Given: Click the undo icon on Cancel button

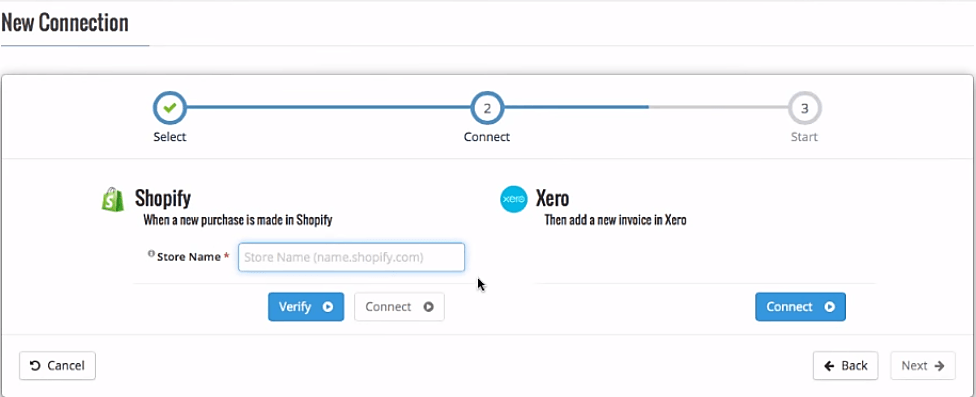Looking at the screenshot, I should 35,366.
